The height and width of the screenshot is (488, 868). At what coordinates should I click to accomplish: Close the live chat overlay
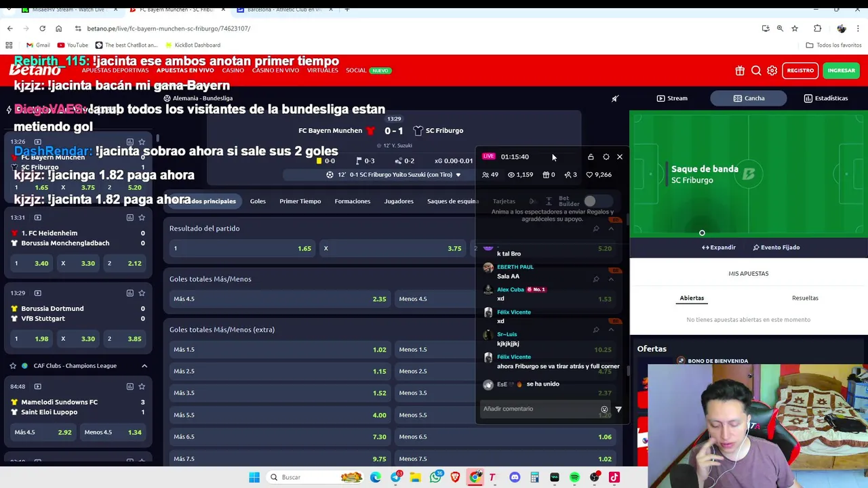tap(620, 157)
